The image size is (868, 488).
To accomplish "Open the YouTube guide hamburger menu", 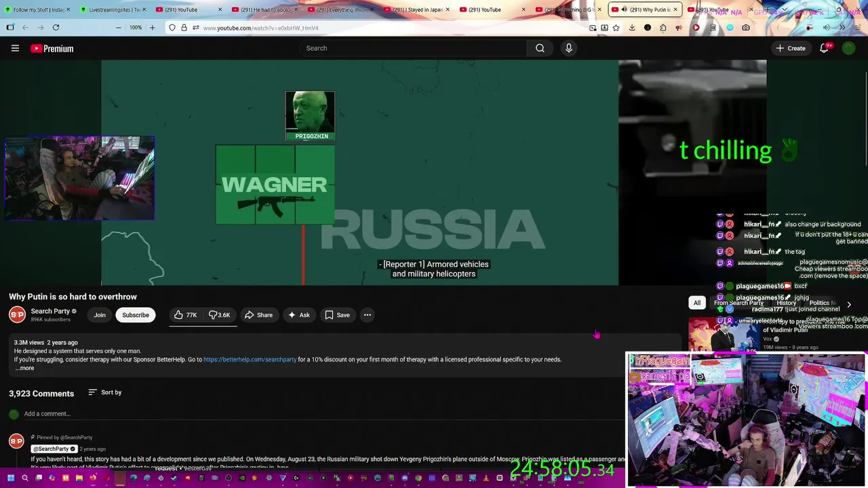I will [x=15, y=48].
